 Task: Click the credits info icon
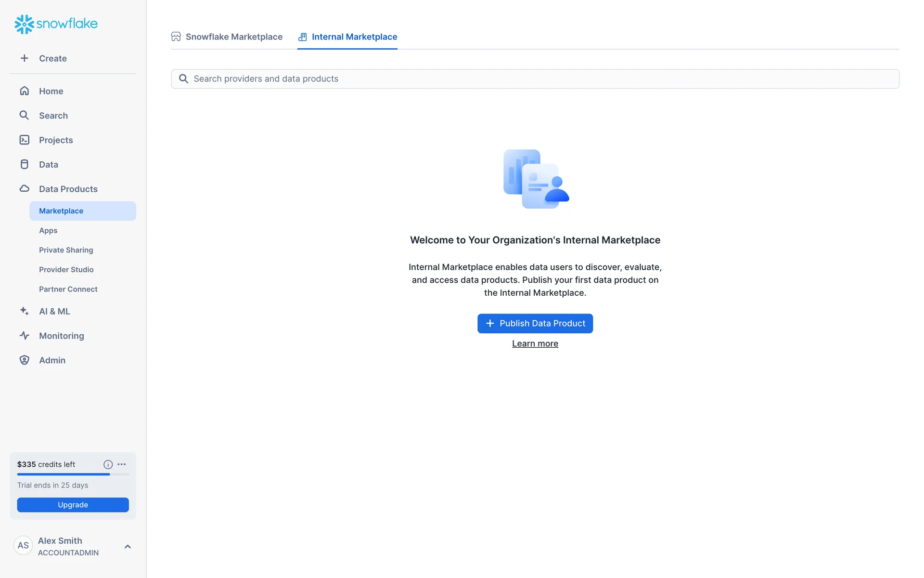108,464
